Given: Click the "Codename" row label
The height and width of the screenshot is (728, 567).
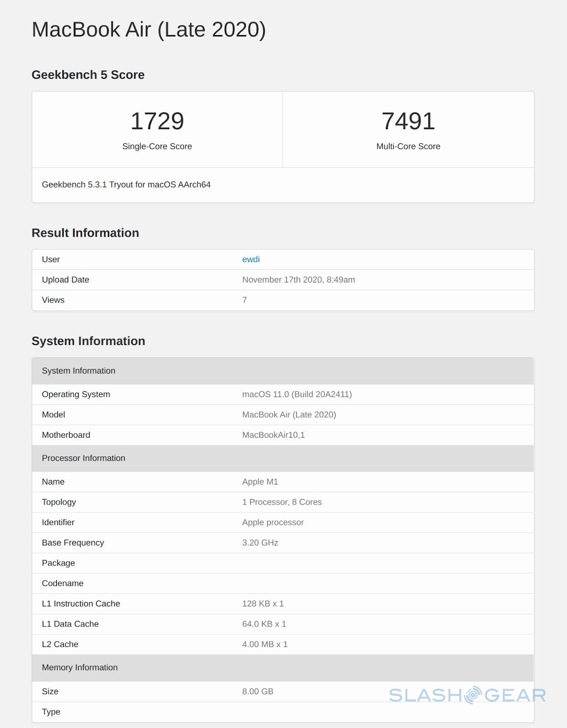Looking at the screenshot, I should [63, 583].
